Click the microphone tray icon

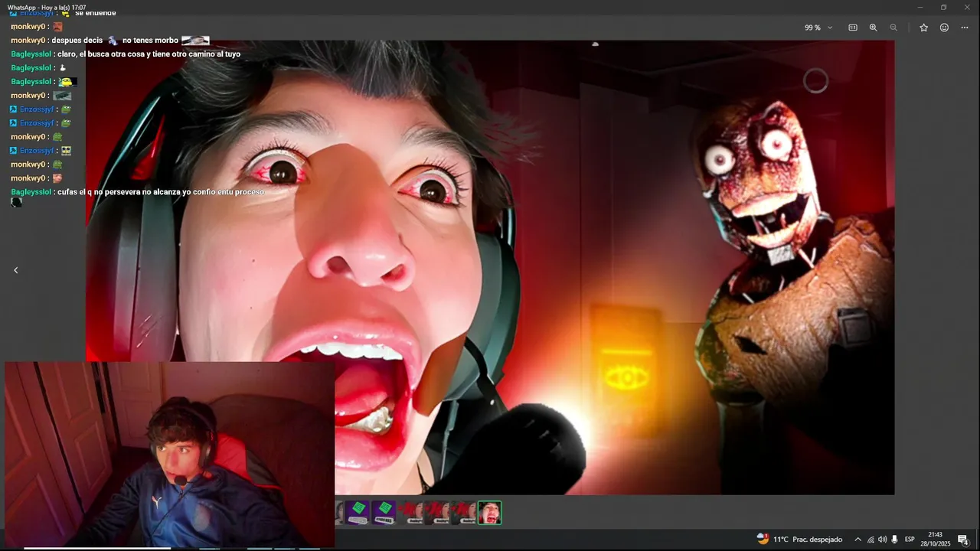point(894,540)
